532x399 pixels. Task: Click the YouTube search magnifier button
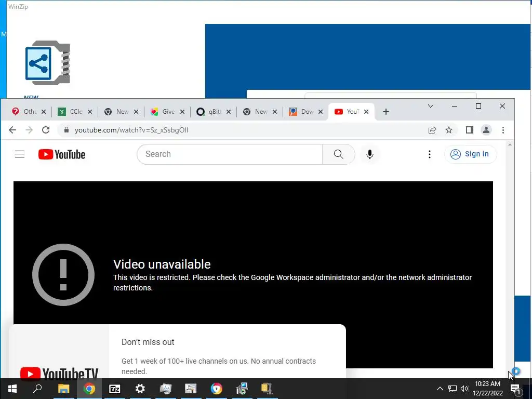pos(338,154)
